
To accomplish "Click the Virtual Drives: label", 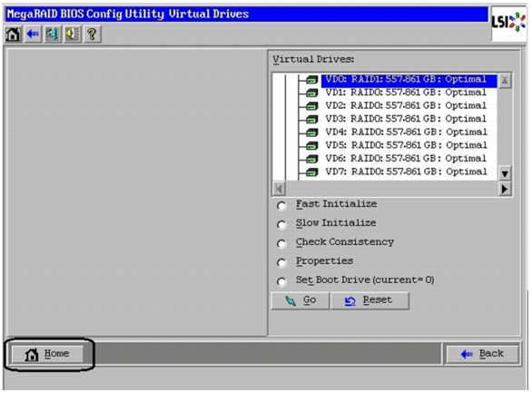I will click(313, 59).
